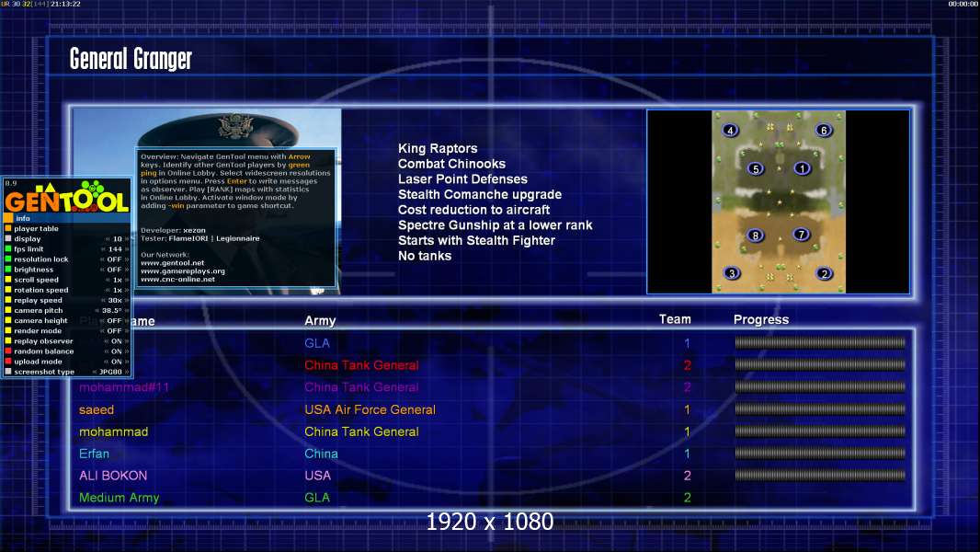Increase fps limit with right arrow
Image resolution: width=980 pixels, height=552 pixels.
point(127,248)
